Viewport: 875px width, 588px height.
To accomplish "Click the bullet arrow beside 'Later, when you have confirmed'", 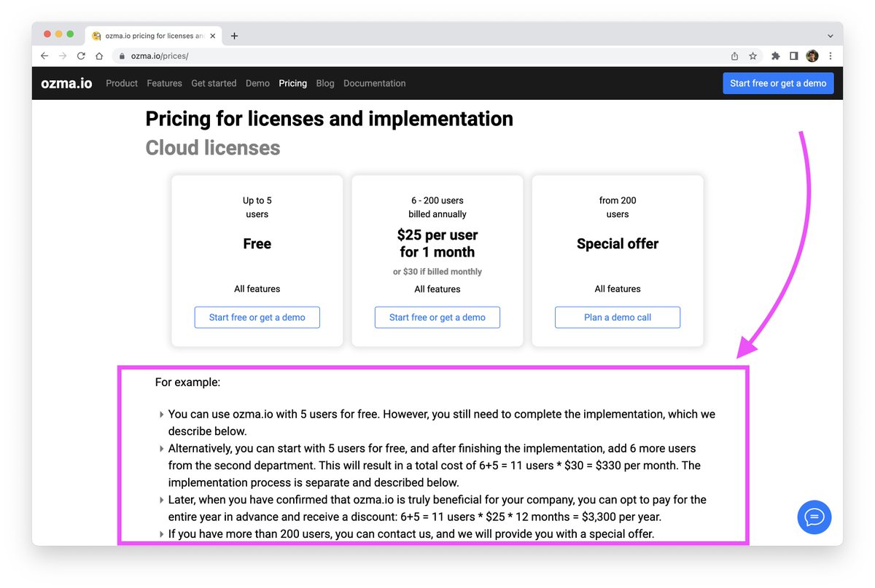I will [x=161, y=501].
